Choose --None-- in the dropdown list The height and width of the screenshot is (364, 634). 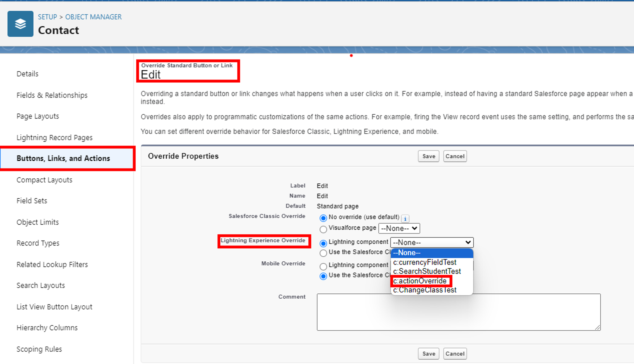432,253
